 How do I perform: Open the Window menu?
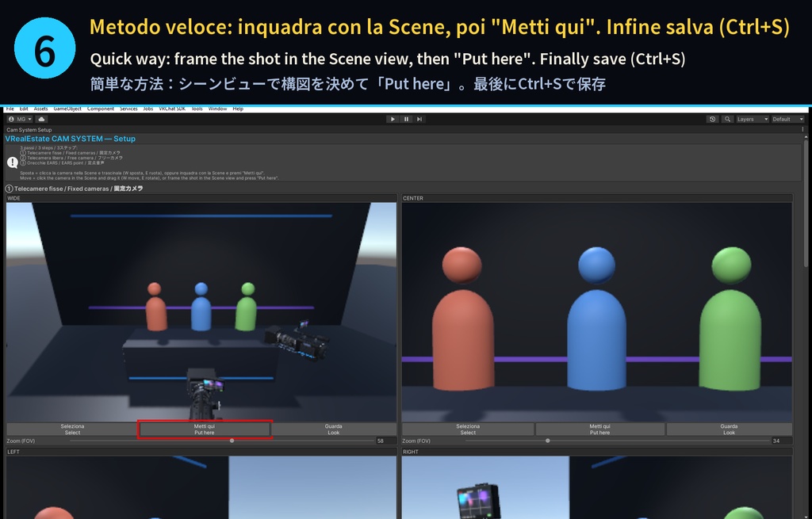click(x=217, y=109)
